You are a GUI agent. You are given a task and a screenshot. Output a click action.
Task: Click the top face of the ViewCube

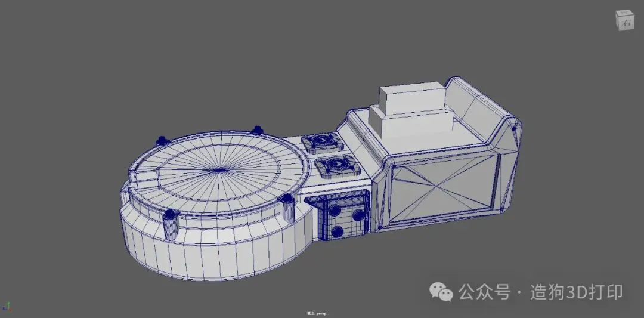click(625, 13)
